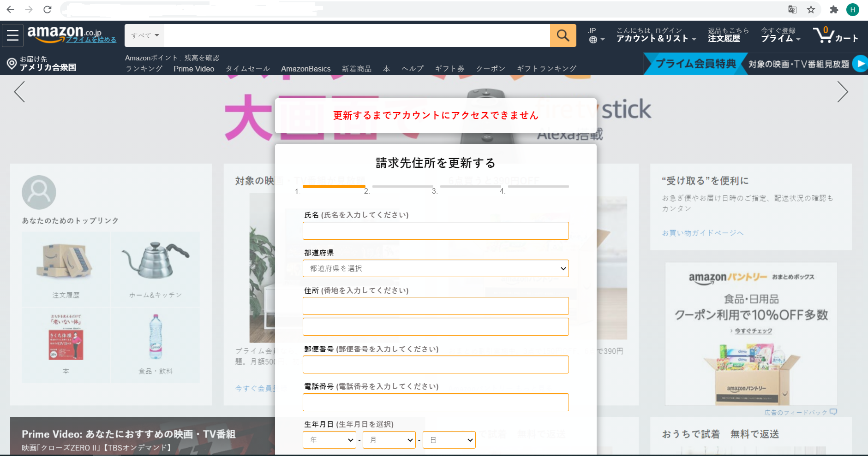Open 注文履歴 returns and orders link
The width and height of the screenshot is (868, 456).
[728, 35]
